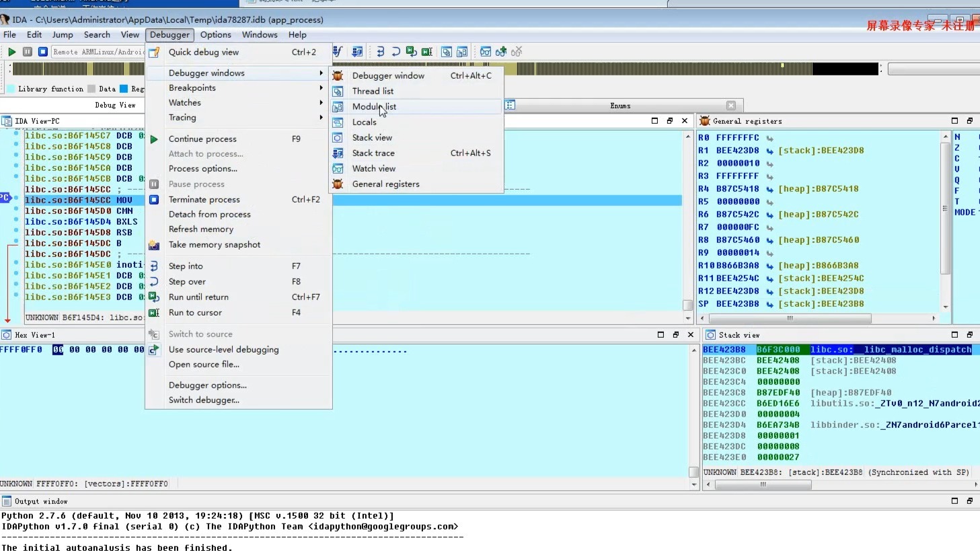980x551 pixels.
Task: Close the Enums tab
Action: 731,106
